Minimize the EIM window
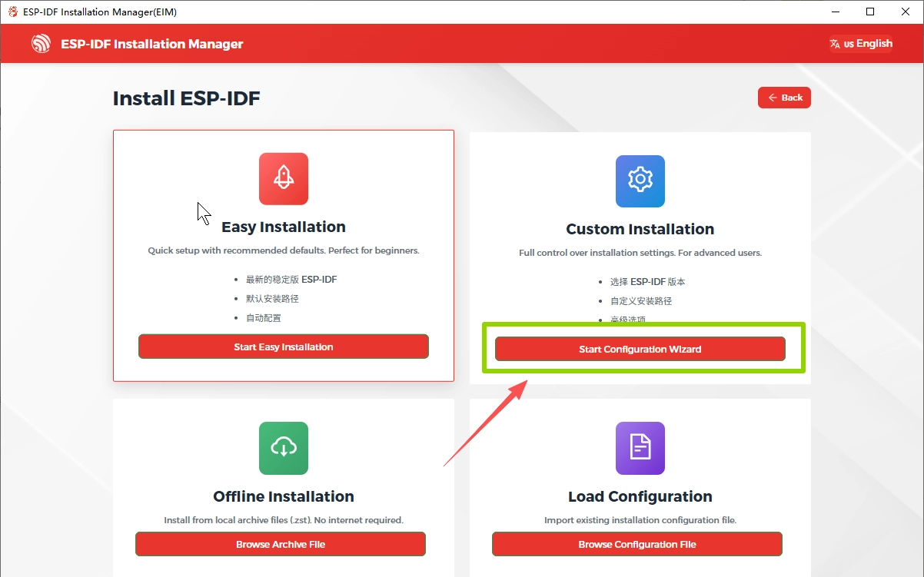The height and width of the screenshot is (577, 924). [x=836, y=12]
